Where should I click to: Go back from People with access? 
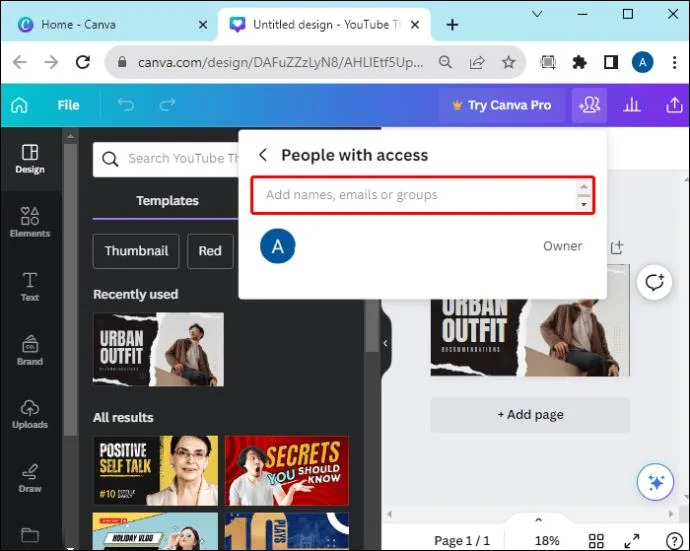click(x=263, y=155)
